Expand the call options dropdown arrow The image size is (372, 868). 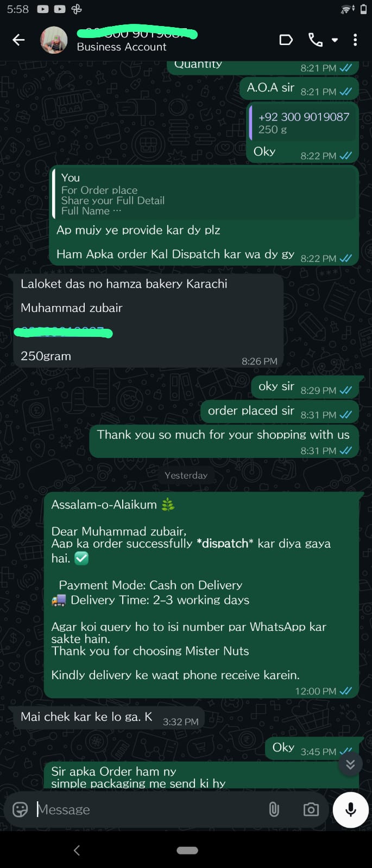click(x=335, y=40)
